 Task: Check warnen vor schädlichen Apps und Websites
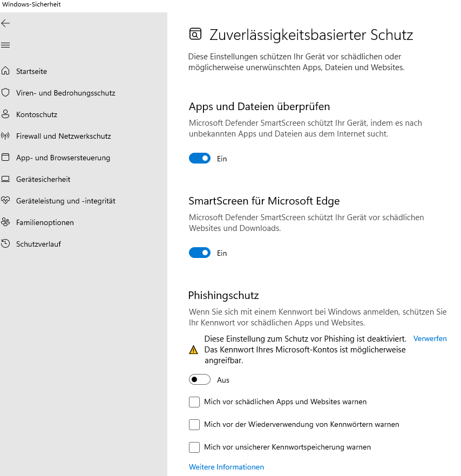coord(194,402)
